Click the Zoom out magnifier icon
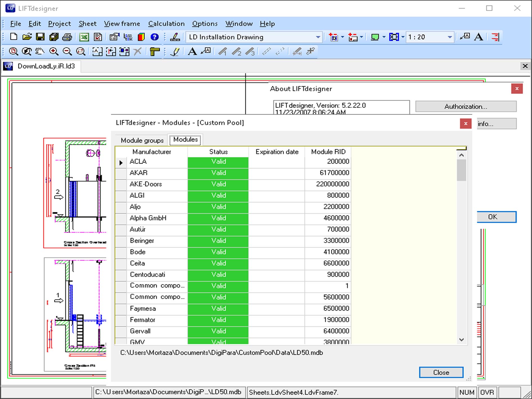The width and height of the screenshot is (532, 399). click(67, 52)
